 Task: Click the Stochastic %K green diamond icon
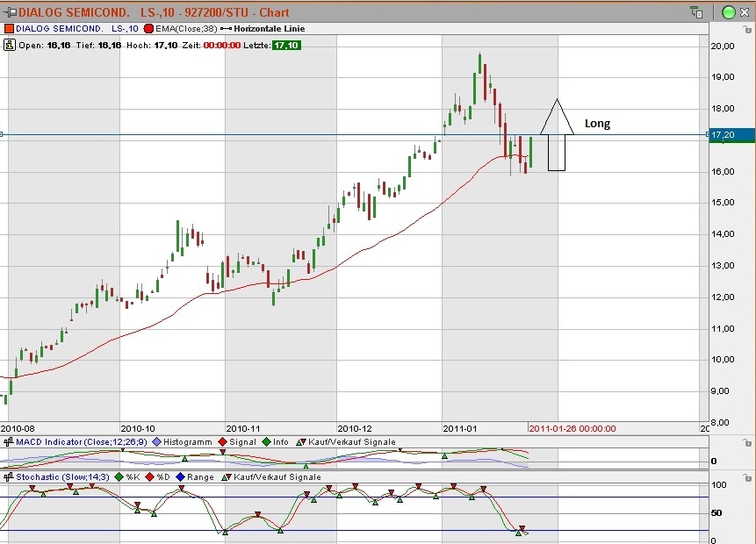tap(119, 477)
